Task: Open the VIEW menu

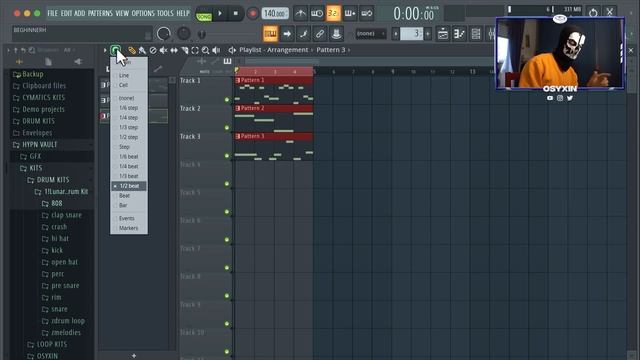Action: (122, 13)
